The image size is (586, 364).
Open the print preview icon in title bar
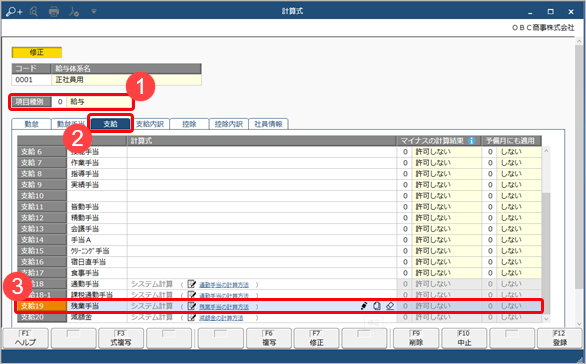point(34,12)
